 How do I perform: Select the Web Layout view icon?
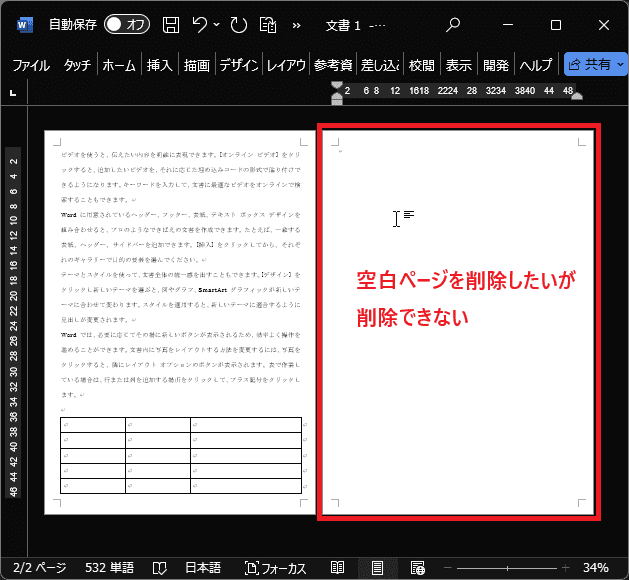point(418,567)
